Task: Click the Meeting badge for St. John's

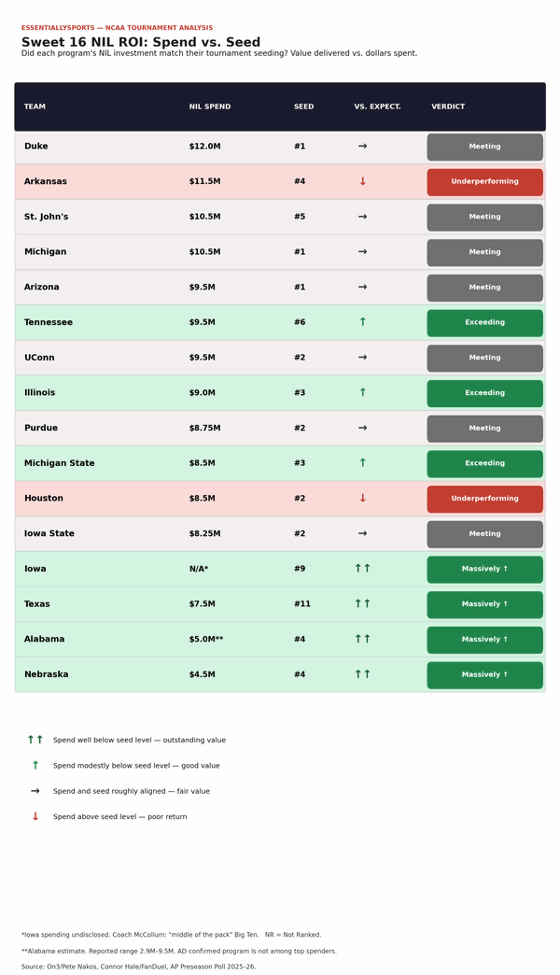Action: (x=484, y=217)
